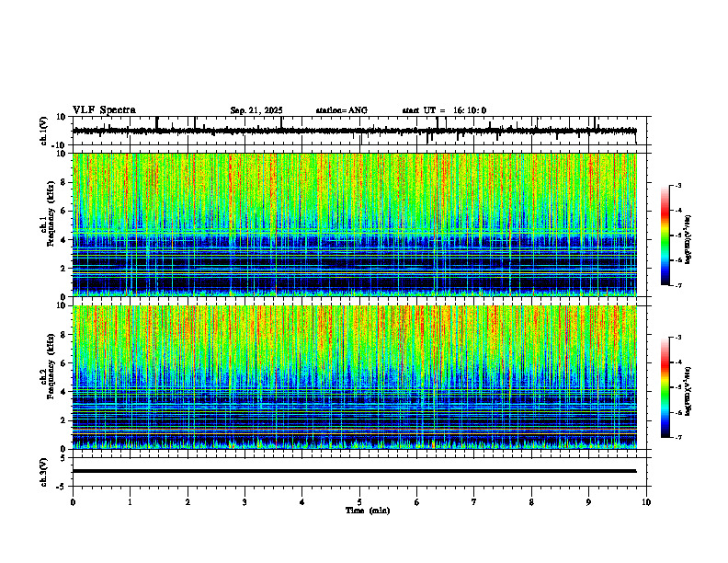Screen dimensions: 728x563
Task: Click the "6" kHz tick on ch.2 frequency axis
Action: [64, 363]
